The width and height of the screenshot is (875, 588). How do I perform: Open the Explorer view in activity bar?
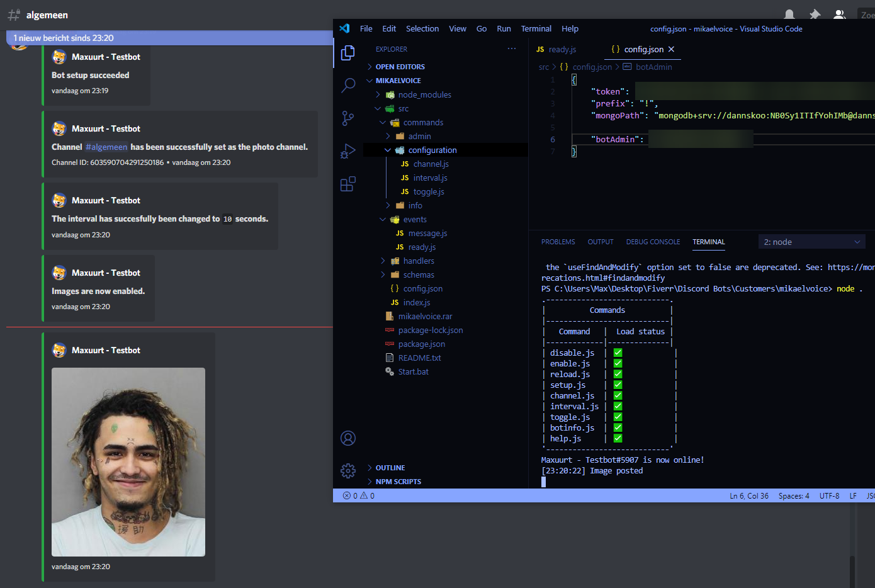click(x=348, y=54)
